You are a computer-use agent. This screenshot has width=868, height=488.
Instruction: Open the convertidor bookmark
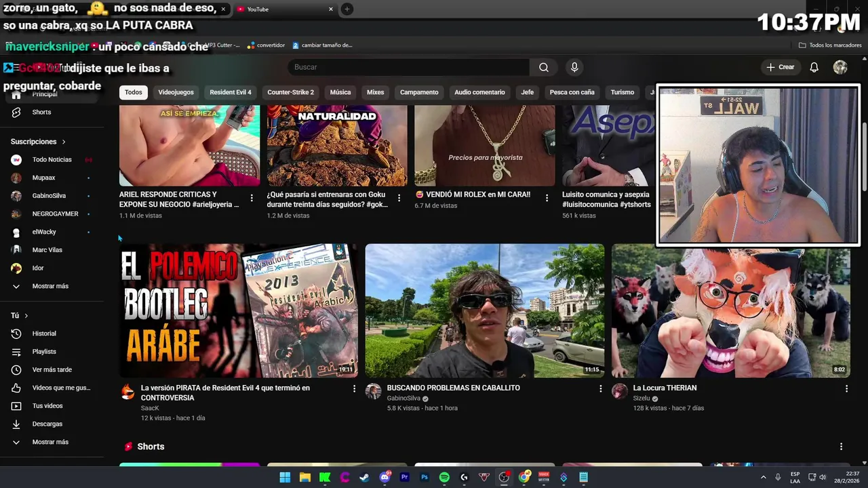266,45
